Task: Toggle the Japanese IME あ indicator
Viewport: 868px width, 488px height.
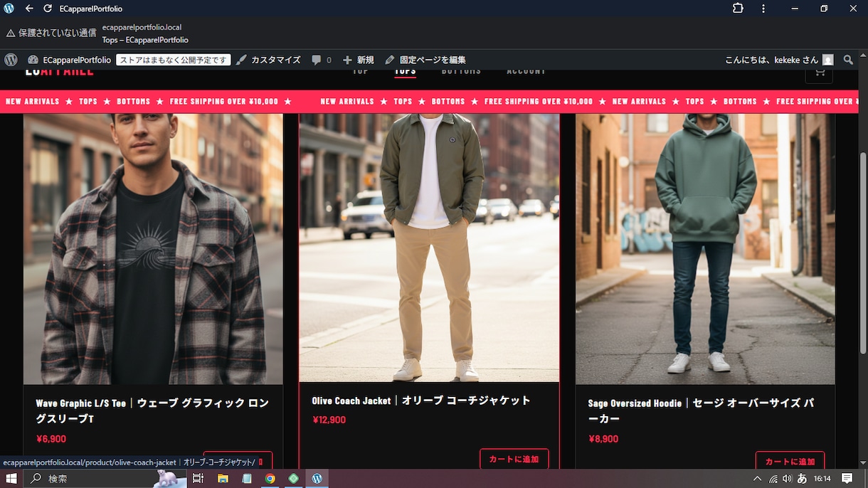Action: tap(802, 479)
